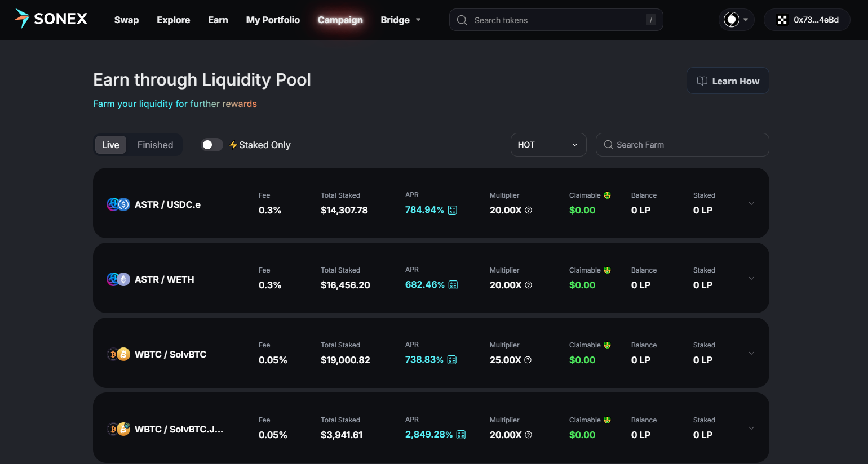Click multiplier help icon in ASTR / WETH row

point(529,285)
